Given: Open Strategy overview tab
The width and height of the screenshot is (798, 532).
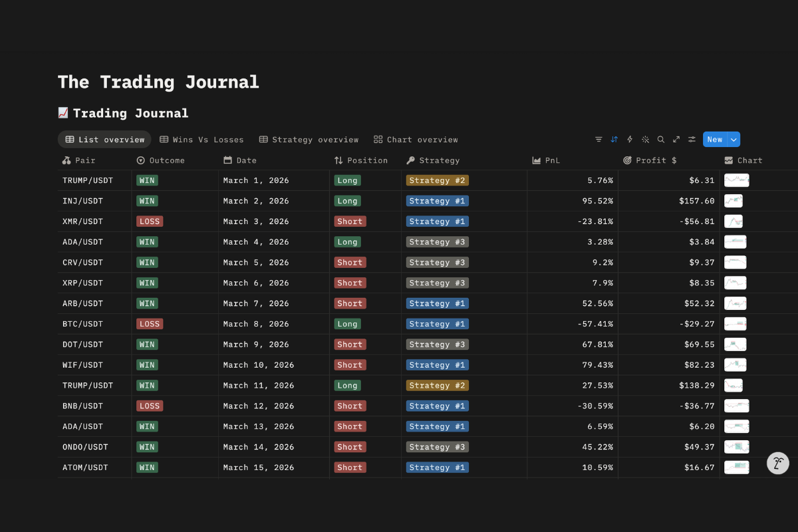Looking at the screenshot, I should pyautogui.click(x=309, y=140).
